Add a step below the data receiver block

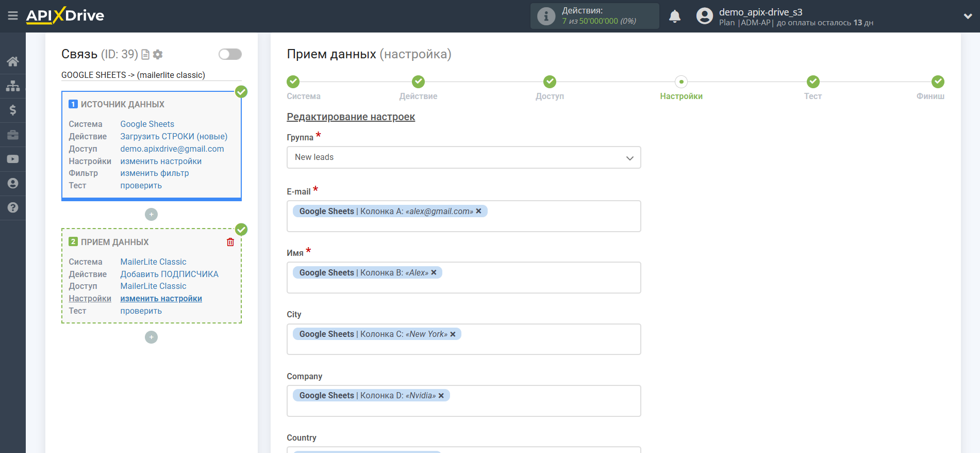point(151,337)
